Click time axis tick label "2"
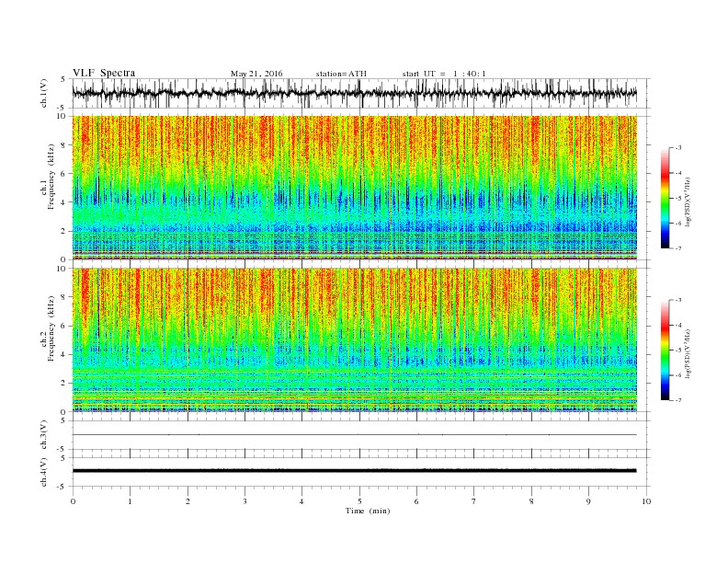 tap(188, 501)
